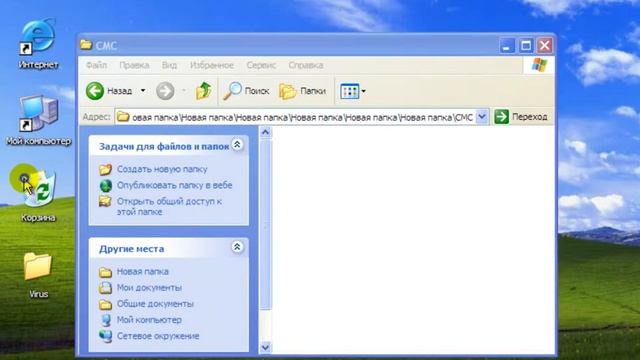Open the Файл menu
This screenshot has width=640, height=360.
click(96, 65)
